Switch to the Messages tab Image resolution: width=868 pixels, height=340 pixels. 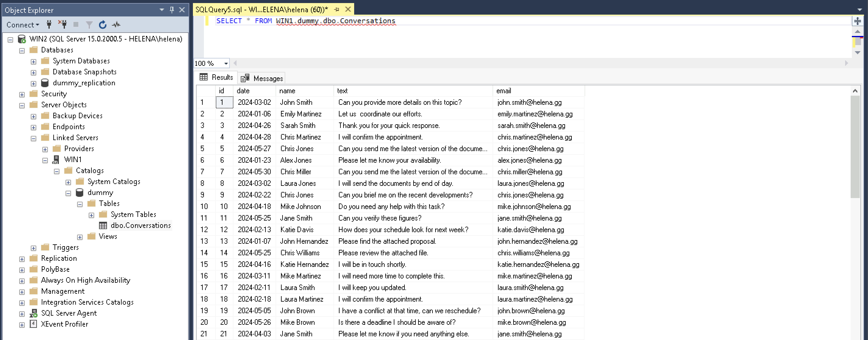[x=262, y=78]
